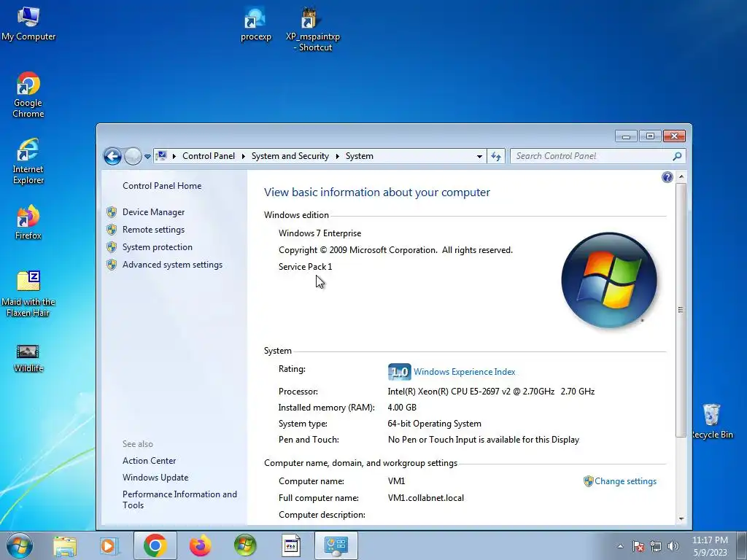Open Windows Explorer from taskbar
Image resolution: width=747 pixels, height=560 pixels.
coord(65,545)
